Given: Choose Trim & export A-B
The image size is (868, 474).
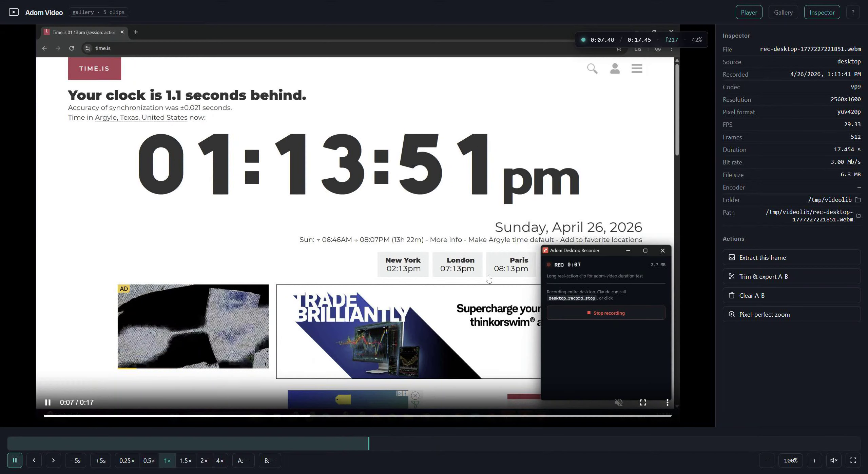Looking at the screenshot, I should 791,277.
